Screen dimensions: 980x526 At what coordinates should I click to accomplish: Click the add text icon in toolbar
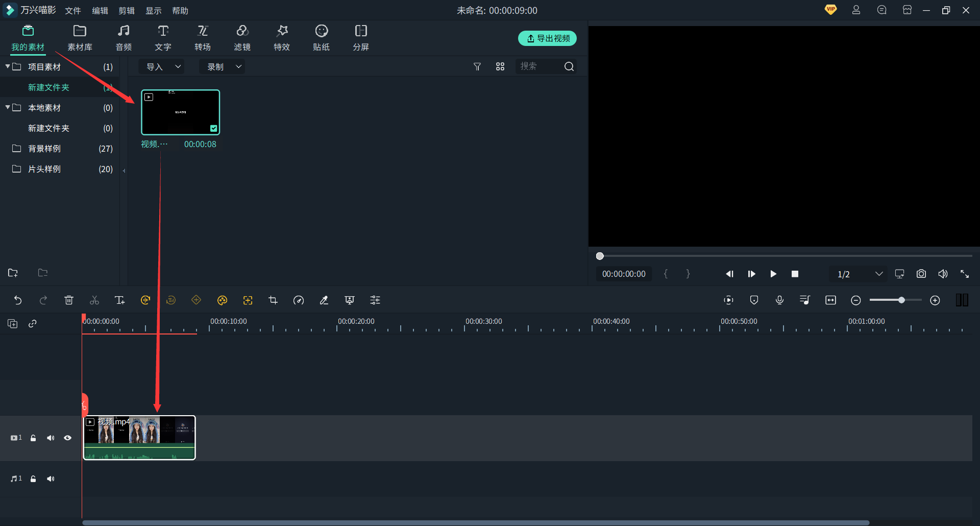pyautogui.click(x=120, y=300)
